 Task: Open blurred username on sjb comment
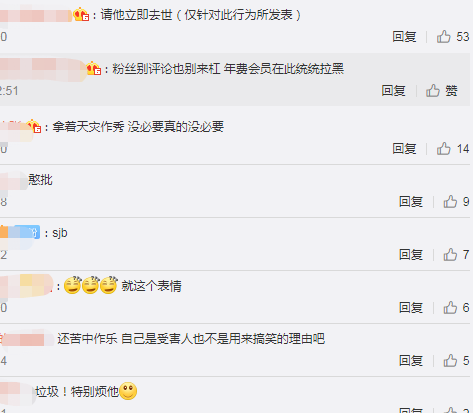point(20,232)
